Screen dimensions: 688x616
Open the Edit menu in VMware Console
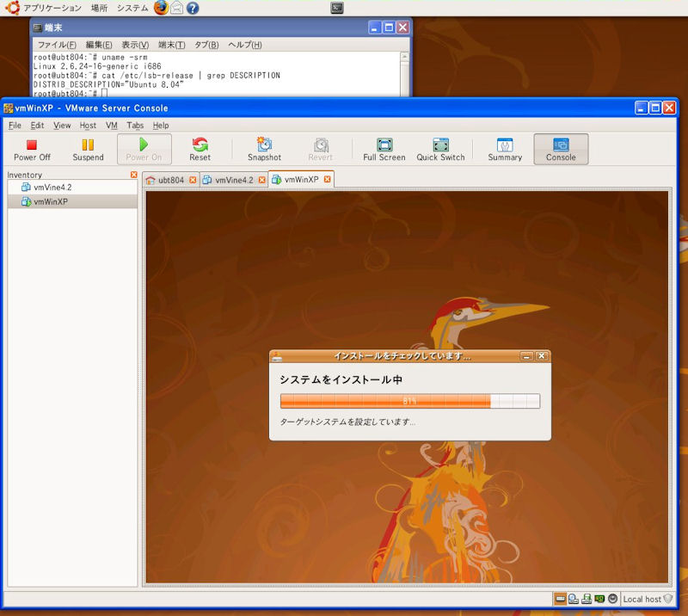click(x=37, y=126)
